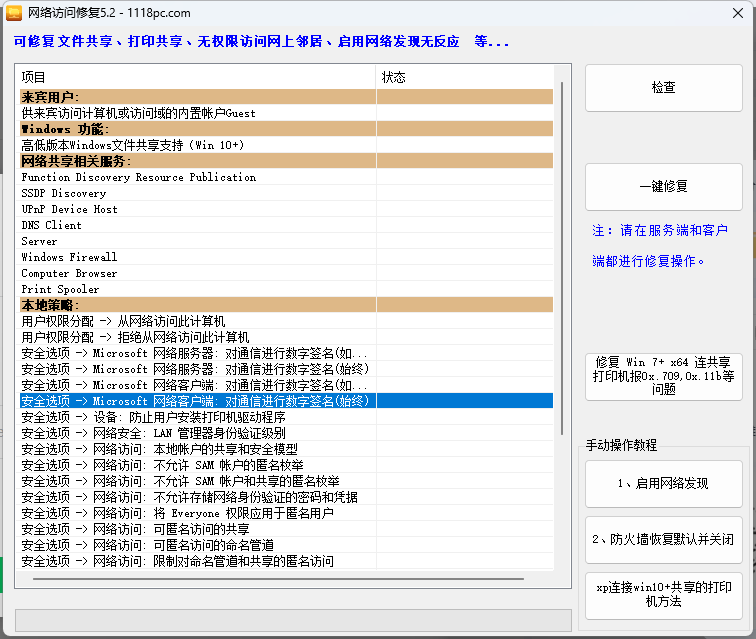Viewport: 756px width, 639px height.
Task: Select 用户权限分配 -> 从网络访问此计算机 row
Action: [286, 321]
